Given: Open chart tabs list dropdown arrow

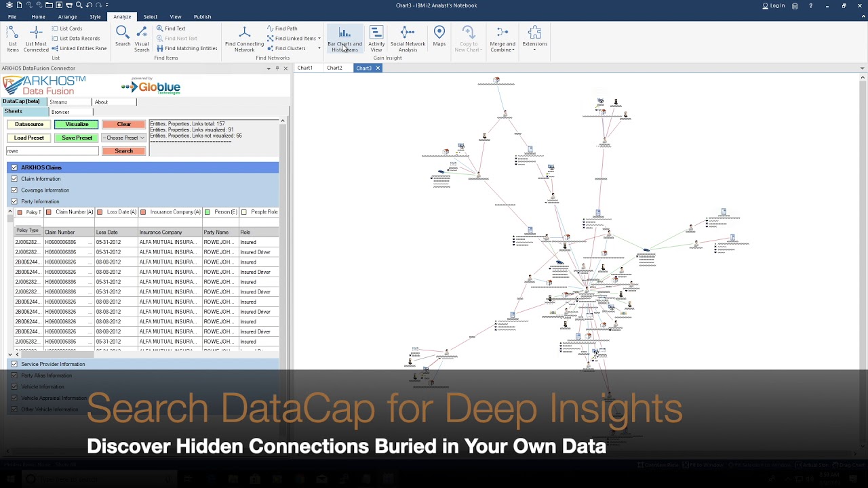Looking at the screenshot, I should (x=862, y=68).
